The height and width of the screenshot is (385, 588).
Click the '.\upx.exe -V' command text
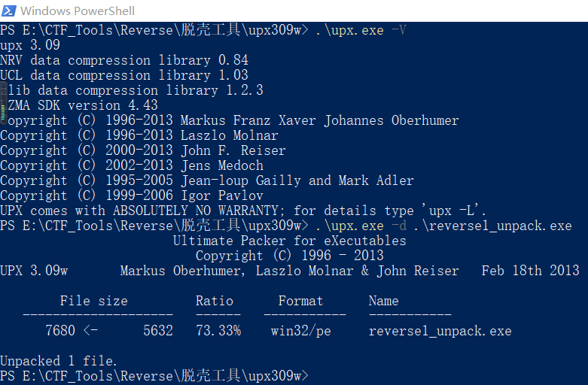click(361, 30)
